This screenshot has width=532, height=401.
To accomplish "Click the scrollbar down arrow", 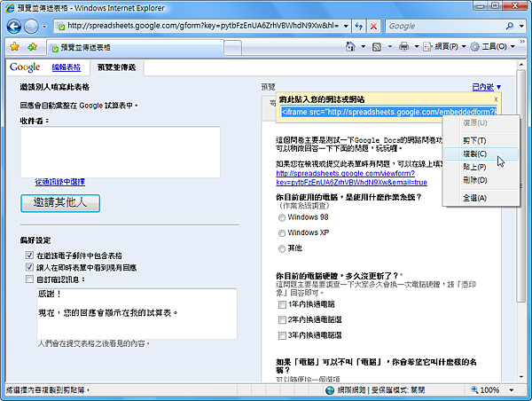I will (521, 376).
